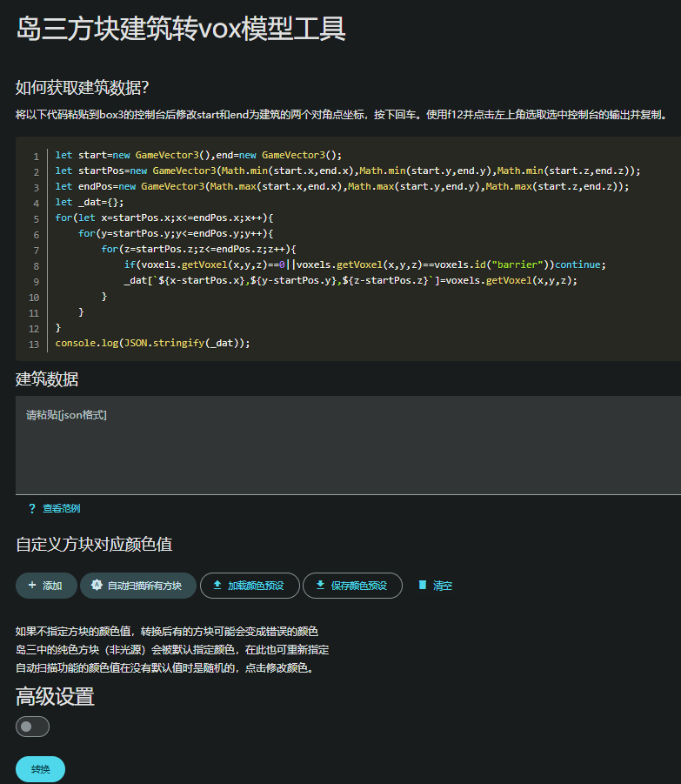Click the trash icon beside 清空

pyautogui.click(x=423, y=586)
